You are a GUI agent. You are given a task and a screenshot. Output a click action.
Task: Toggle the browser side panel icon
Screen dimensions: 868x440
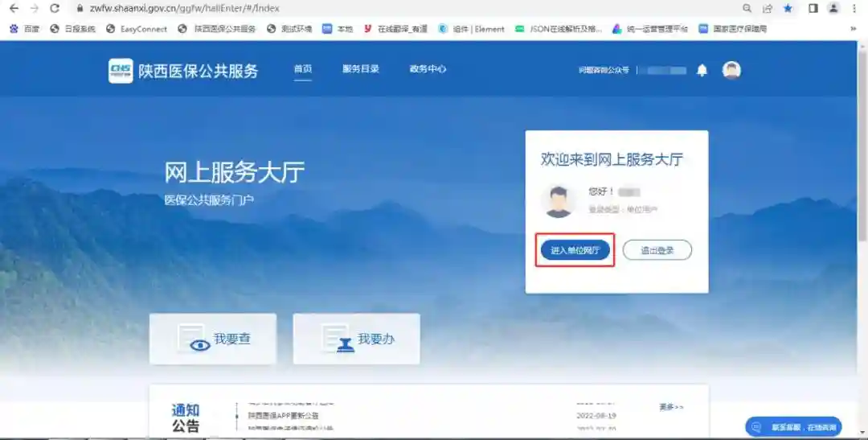[x=813, y=8]
